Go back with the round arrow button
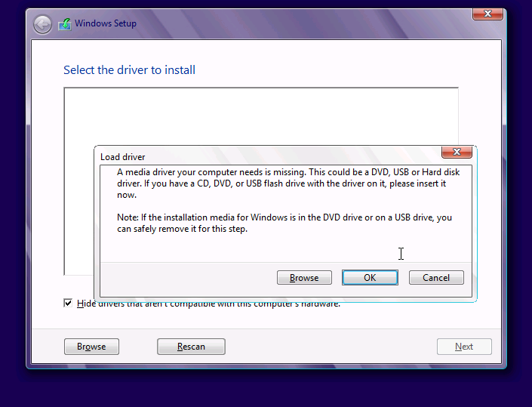 (42, 24)
